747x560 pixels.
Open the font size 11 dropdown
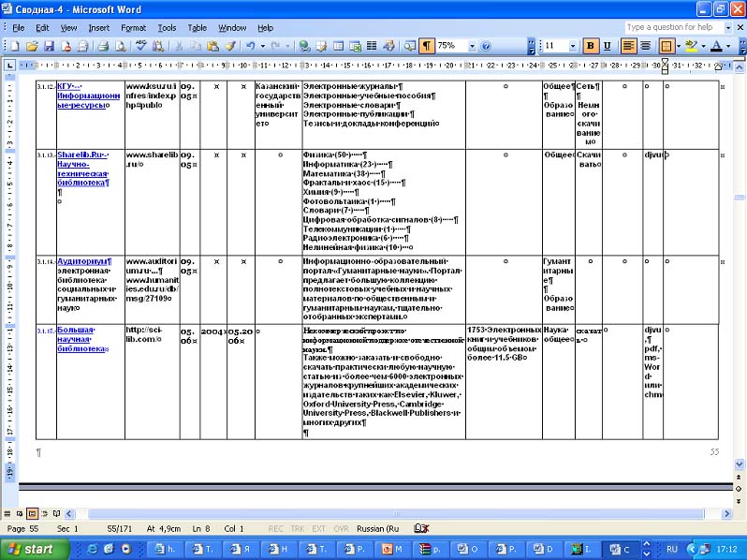coord(573,46)
